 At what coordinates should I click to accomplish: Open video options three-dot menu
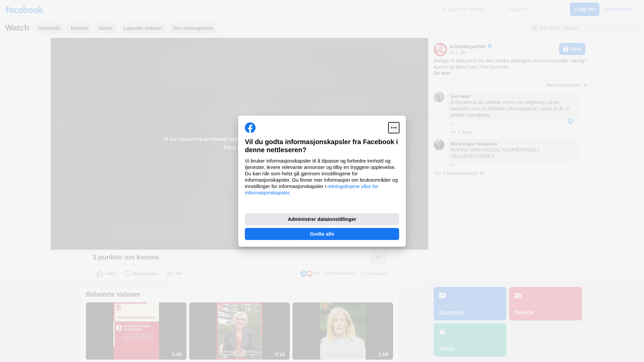[x=378, y=257]
